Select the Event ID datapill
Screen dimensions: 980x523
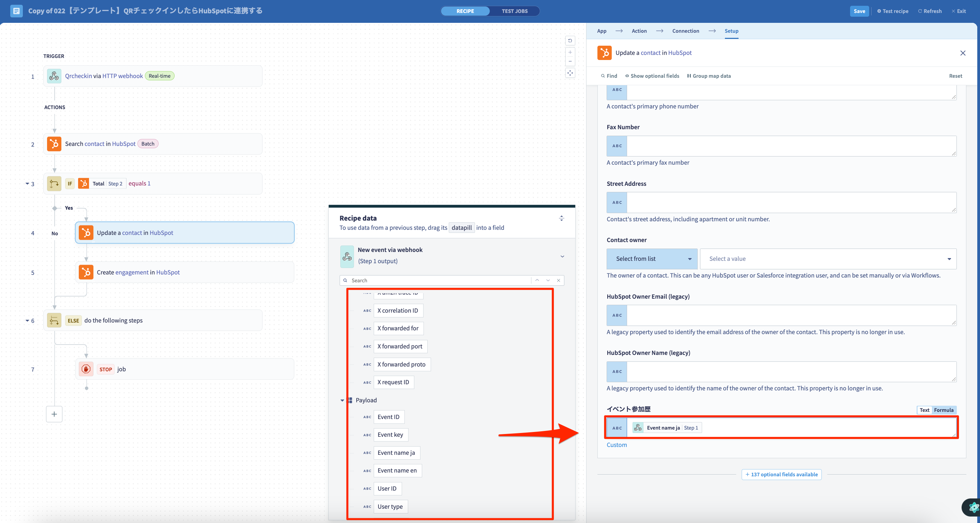(x=388, y=417)
